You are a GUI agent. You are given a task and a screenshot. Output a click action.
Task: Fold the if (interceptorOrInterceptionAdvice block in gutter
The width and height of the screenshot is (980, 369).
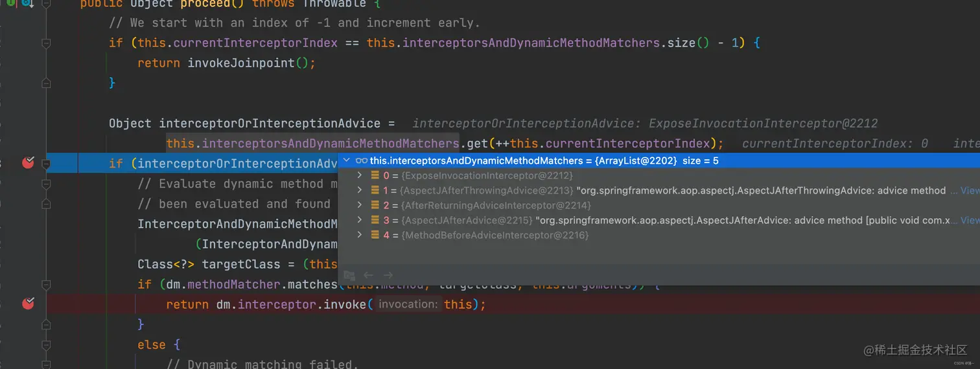[x=46, y=164]
